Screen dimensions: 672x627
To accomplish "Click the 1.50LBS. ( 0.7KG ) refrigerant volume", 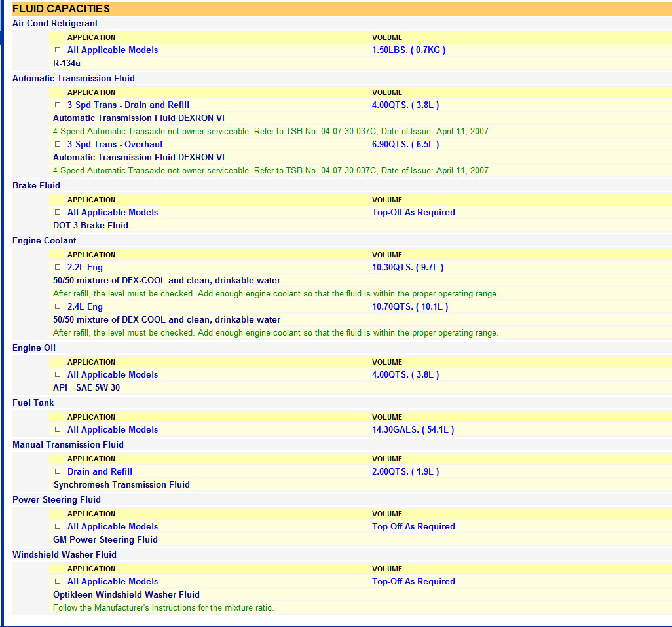I will click(x=409, y=50).
